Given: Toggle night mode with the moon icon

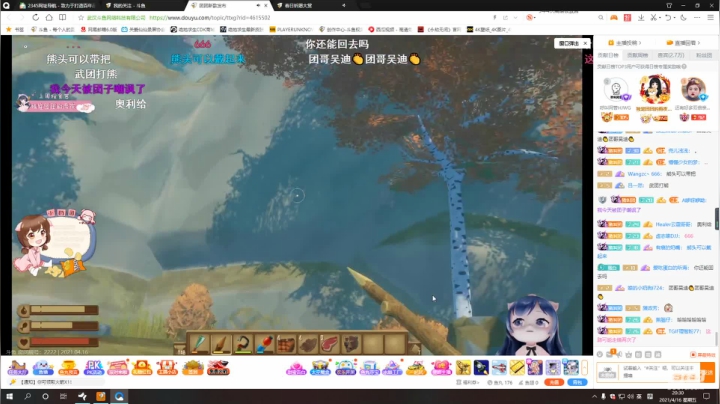Looking at the screenshot, I should [x=683, y=17].
